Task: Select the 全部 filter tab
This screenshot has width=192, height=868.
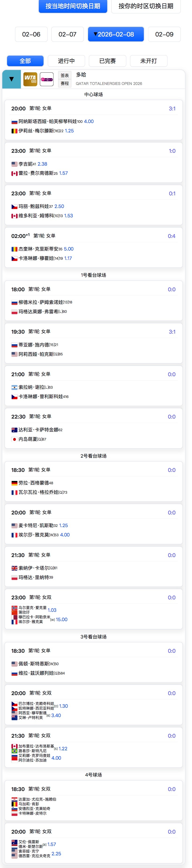Action: tap(25, 61)
